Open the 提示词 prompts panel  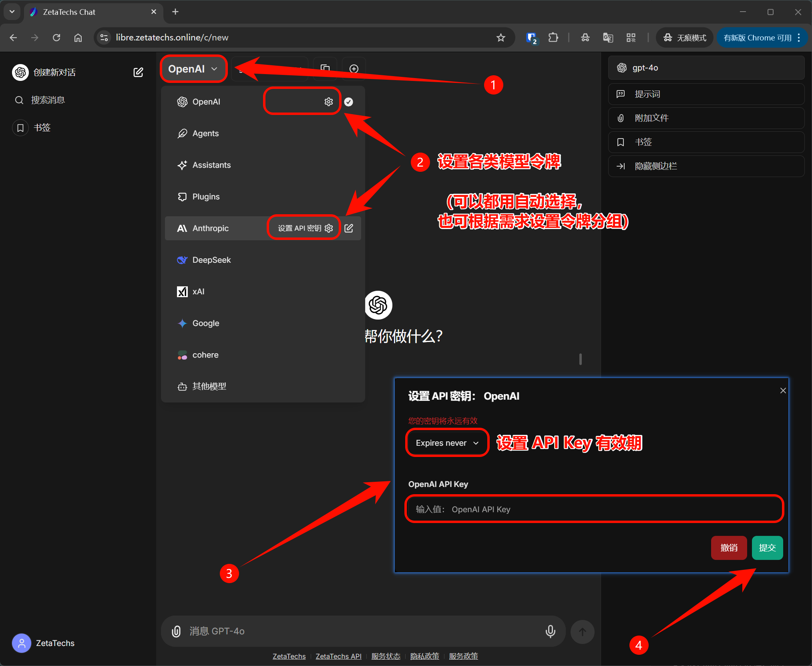tap(706, 94)
